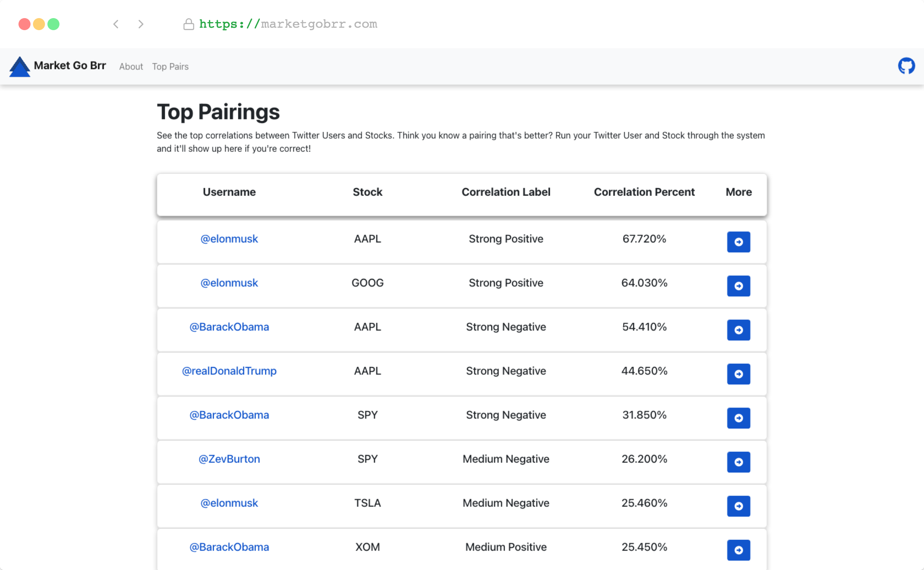The width and height of the screenshot is (924, 570).
Task: Open more details for ZevBurton SPY row
Action: [x=738, y=462]
